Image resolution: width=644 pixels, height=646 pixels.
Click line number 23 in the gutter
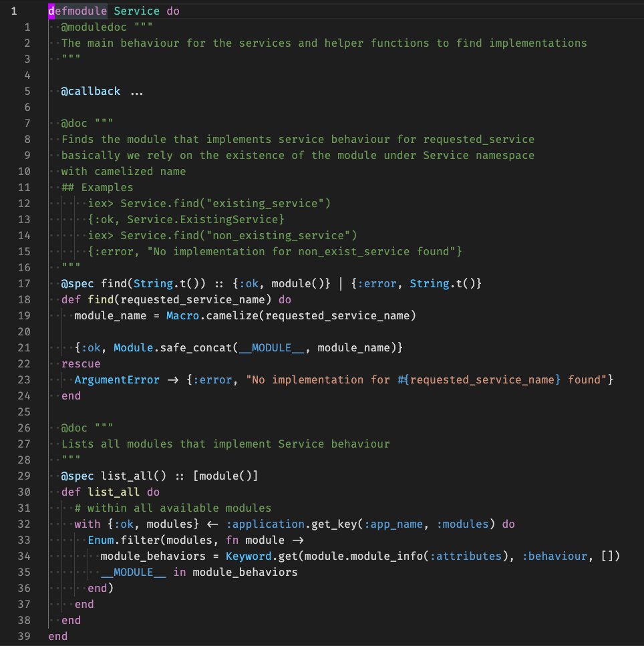tap(24, 380)
